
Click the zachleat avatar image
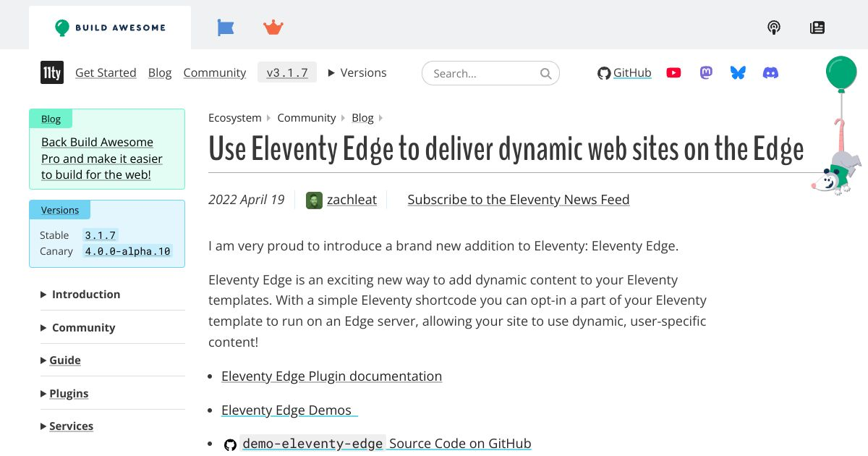(314, 200)
